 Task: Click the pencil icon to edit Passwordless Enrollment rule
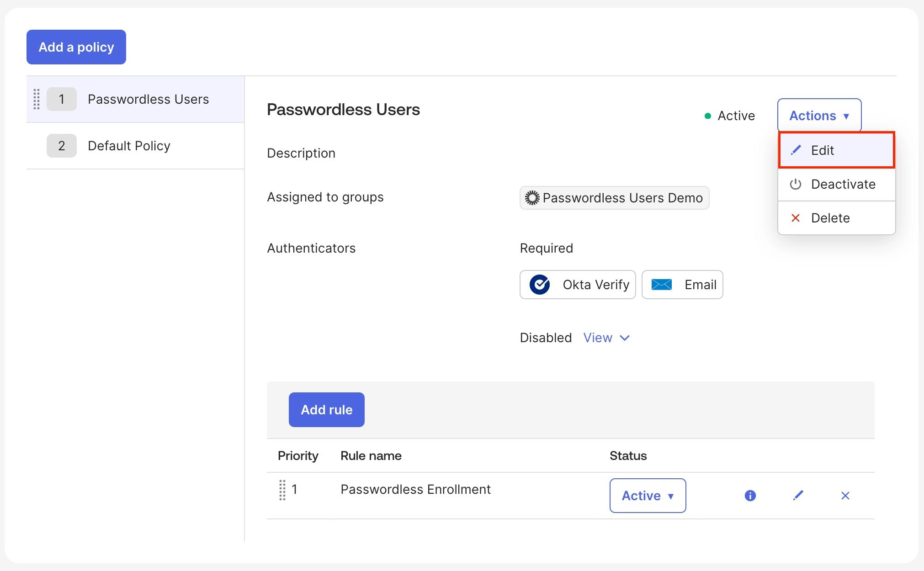click(x=798, y=496)
